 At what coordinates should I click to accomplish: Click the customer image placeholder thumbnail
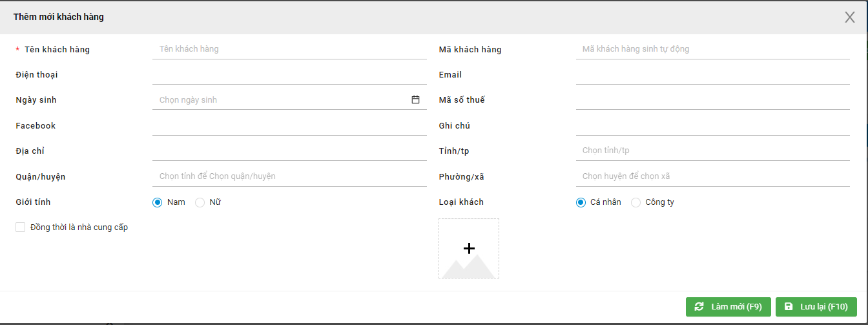469,248
